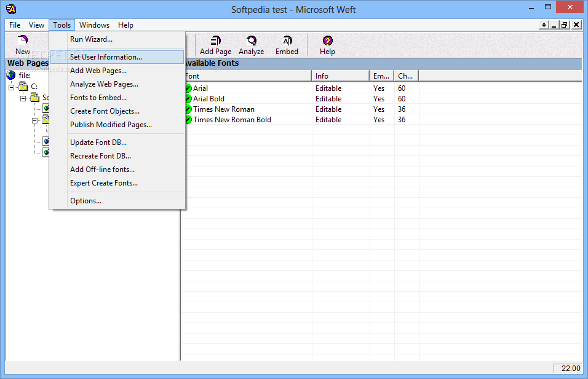Choose Analyze Web Pages... menu entry
The image size is (588, 379).
click(117, 84)
